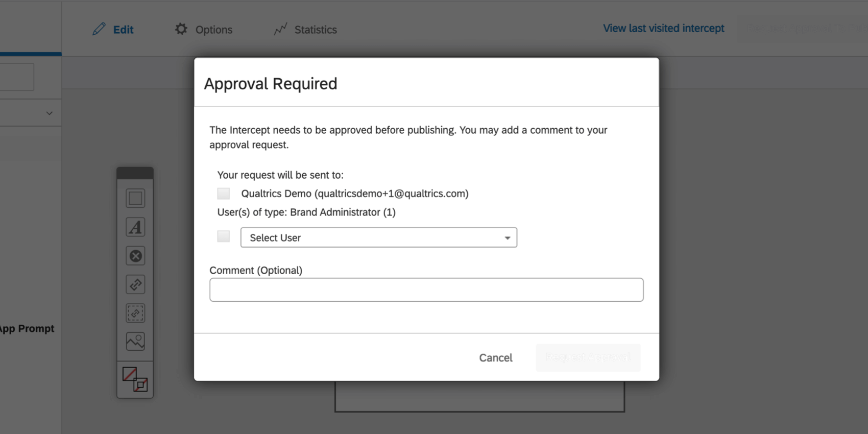Switch to the Edit tab
868x434 pixels.
click(113, 29)
